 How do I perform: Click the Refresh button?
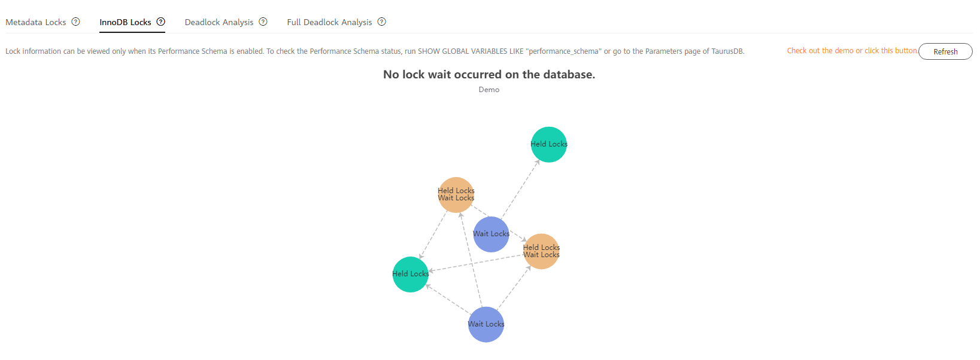pos(945,51)
